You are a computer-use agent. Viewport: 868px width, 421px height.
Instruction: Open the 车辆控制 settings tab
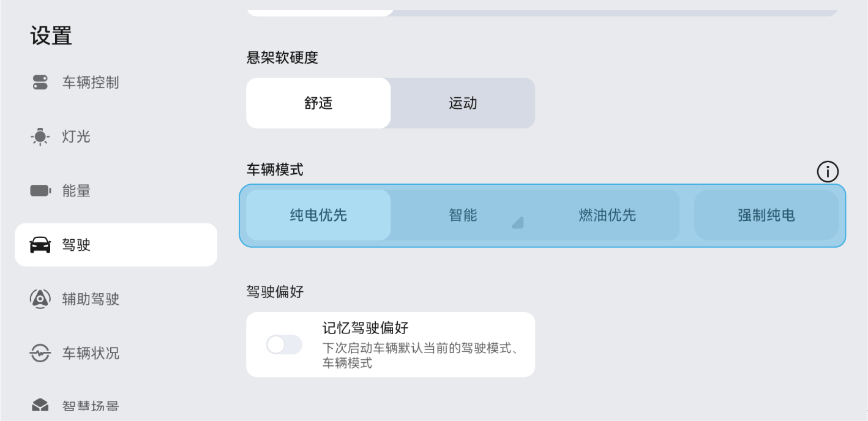point(91,83)
